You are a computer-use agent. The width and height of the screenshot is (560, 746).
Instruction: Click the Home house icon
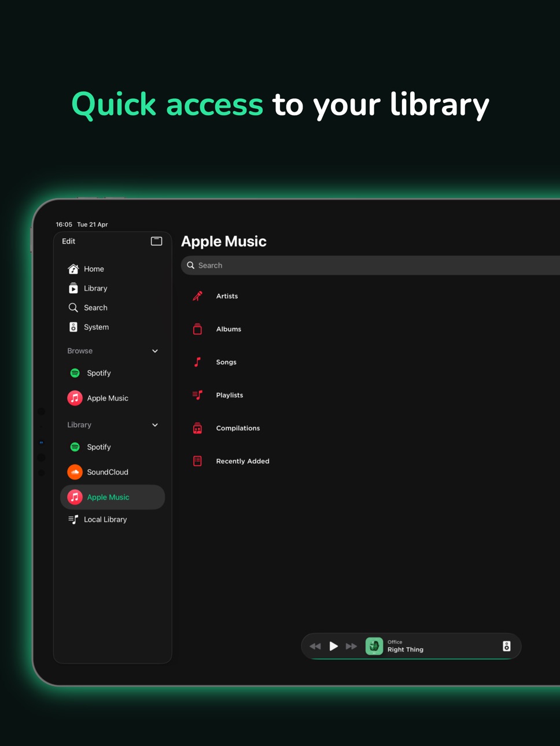coord(73,269)
